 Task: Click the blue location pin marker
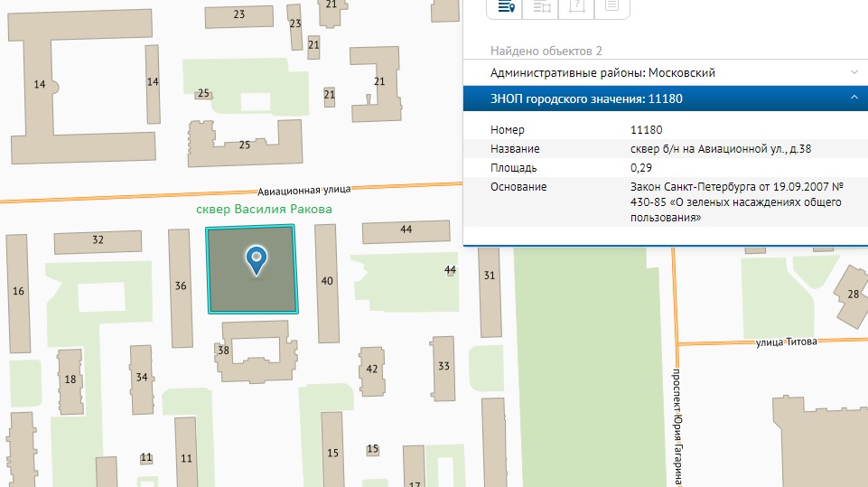tap(257, 260)
